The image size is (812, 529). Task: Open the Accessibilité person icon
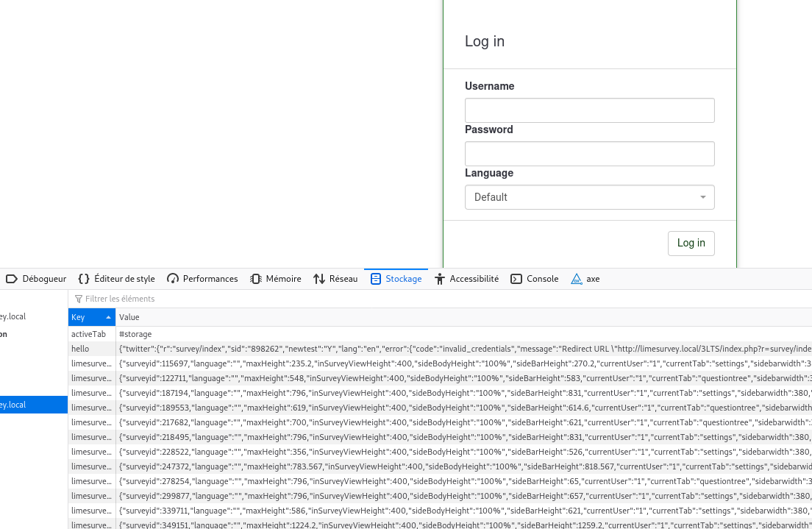[x=440, y=279]
